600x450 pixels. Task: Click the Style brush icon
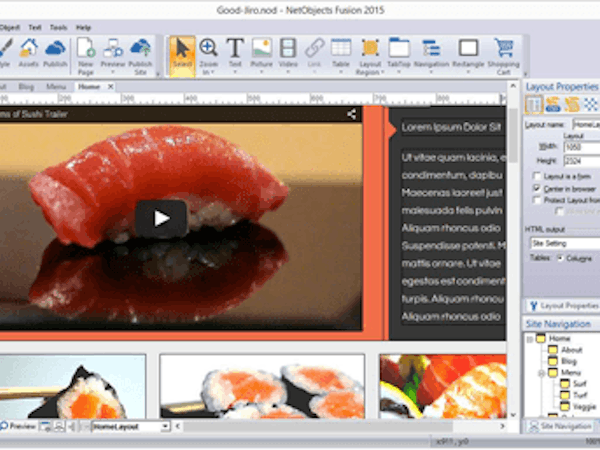click(x=5, y=54)
